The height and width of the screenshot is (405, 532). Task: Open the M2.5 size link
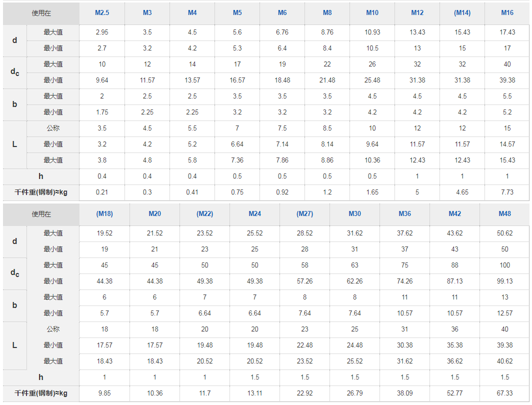[x=102, y=13]
